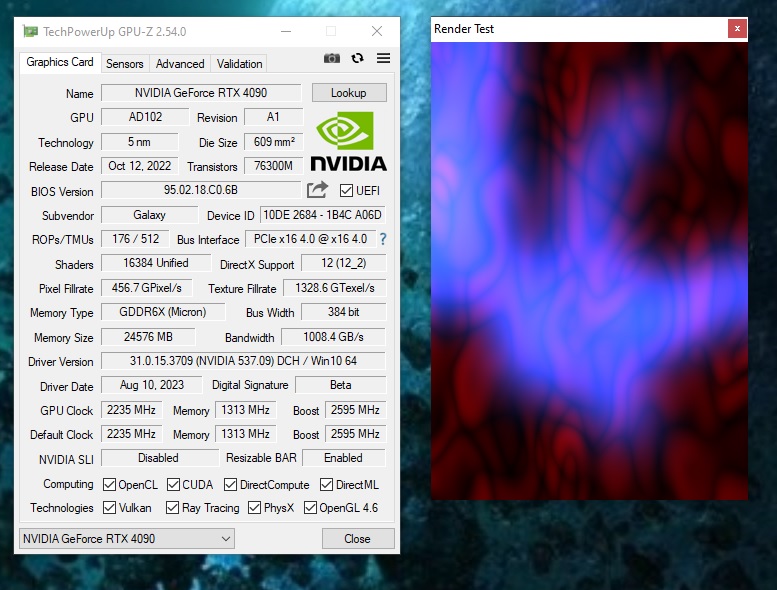
Task: Switch to the Sensors tab
Action: [124, 64]
